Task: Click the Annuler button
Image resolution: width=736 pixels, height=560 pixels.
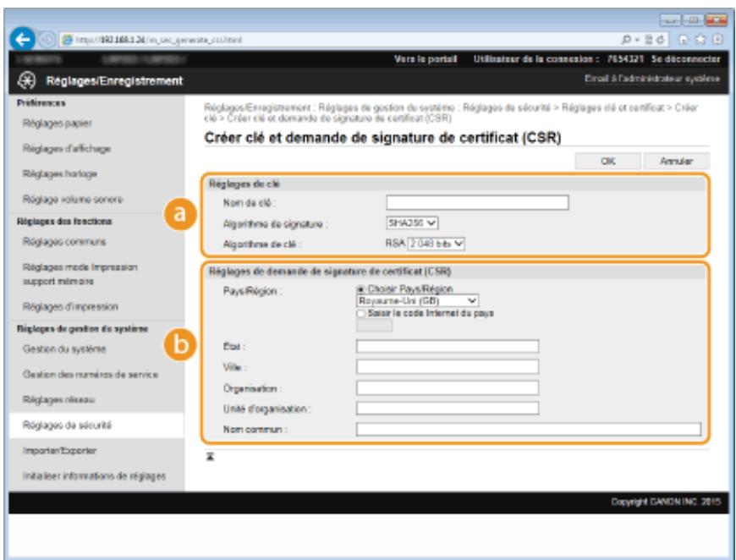Action: 677,161
